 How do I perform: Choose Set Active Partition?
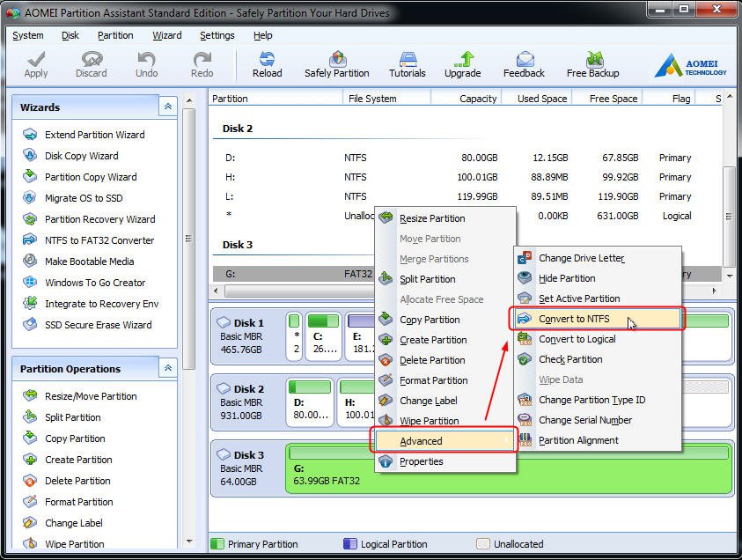pos(597,298)
